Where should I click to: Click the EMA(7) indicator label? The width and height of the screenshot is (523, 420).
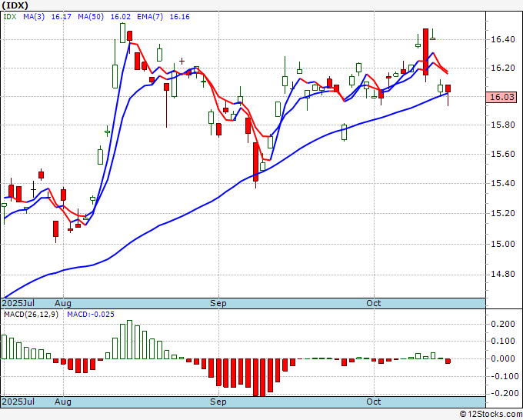[x=150, y=17]
